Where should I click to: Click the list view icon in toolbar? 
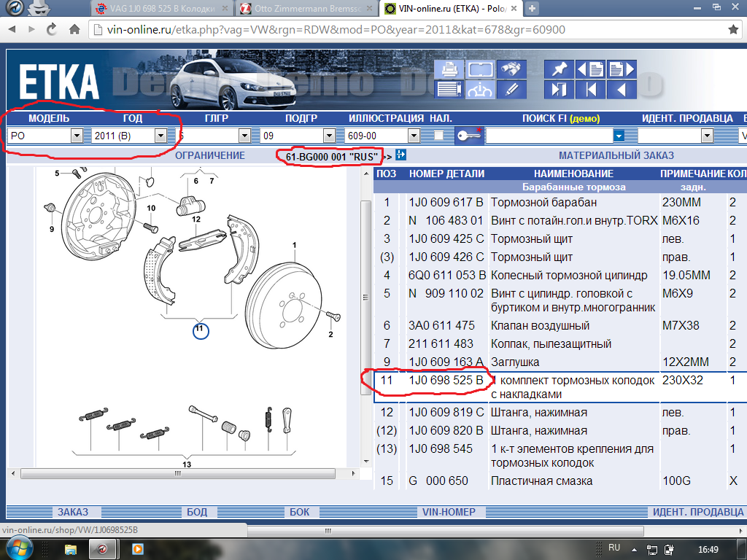click(449, 90)
